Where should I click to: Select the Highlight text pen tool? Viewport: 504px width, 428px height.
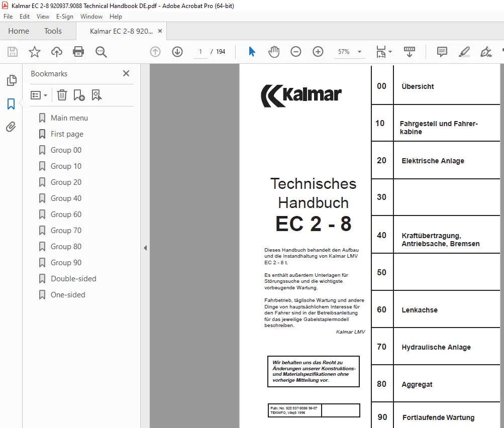click(x=464, y=52)
